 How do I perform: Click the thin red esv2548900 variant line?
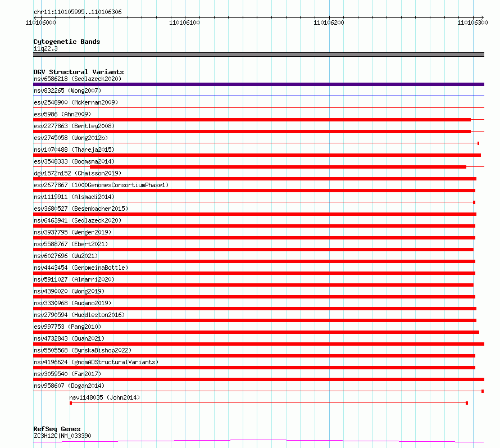258,107
